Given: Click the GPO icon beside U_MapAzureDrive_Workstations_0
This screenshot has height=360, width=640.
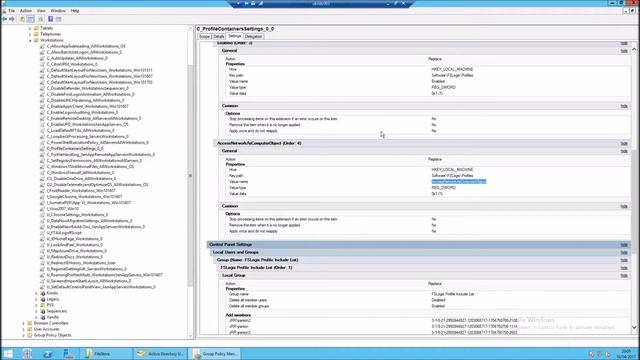Looking at the screenshot, I should point(42,251).
